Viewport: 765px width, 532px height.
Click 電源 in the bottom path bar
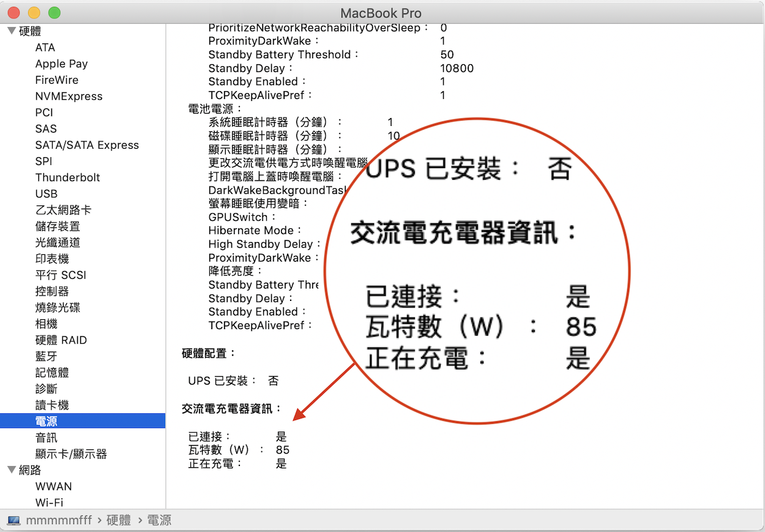[159, 520]
